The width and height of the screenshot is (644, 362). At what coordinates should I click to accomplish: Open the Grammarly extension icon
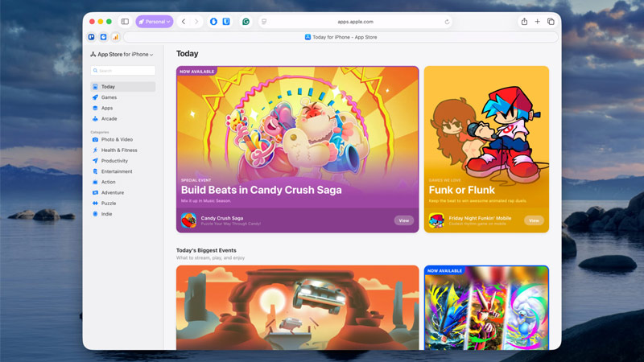[246, 22]
